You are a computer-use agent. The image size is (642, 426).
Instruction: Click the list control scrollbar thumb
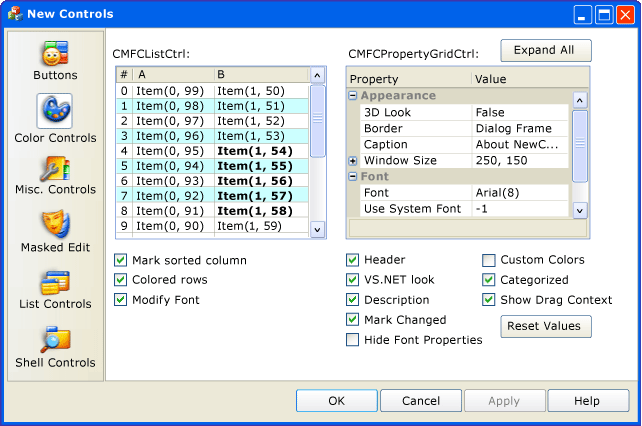pyautogui.click(x=317, y=120)
